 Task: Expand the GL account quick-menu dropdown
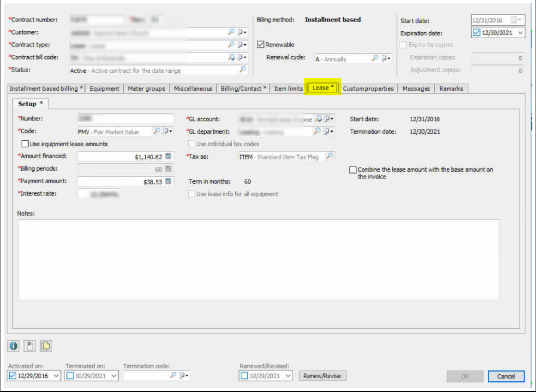click(329, 119)
